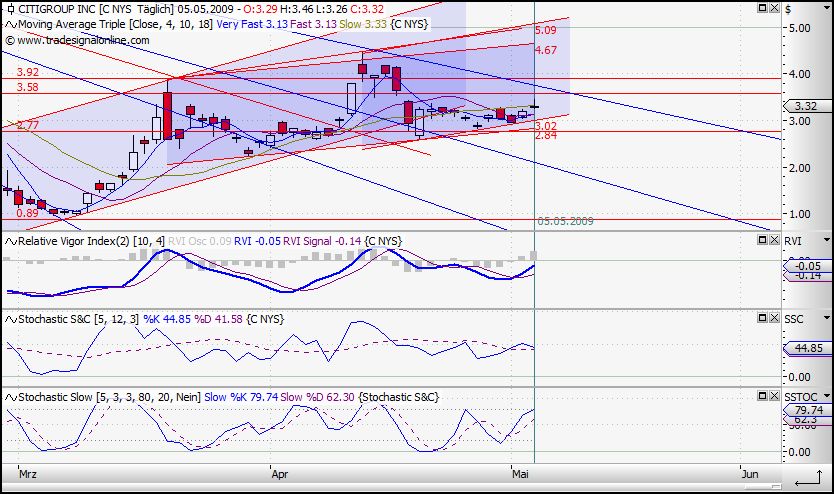Open the SSC scale dropdown arrow

point(827,318)
